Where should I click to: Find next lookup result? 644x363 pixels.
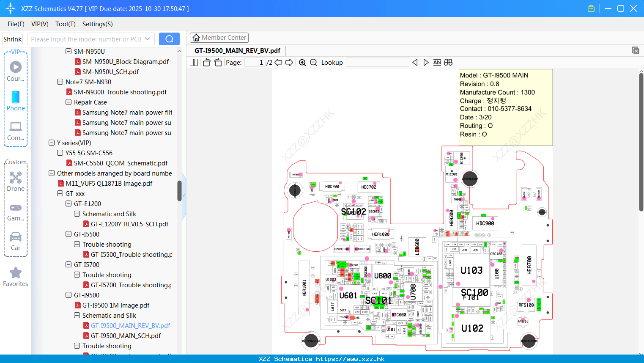click(x=426, y=62)
